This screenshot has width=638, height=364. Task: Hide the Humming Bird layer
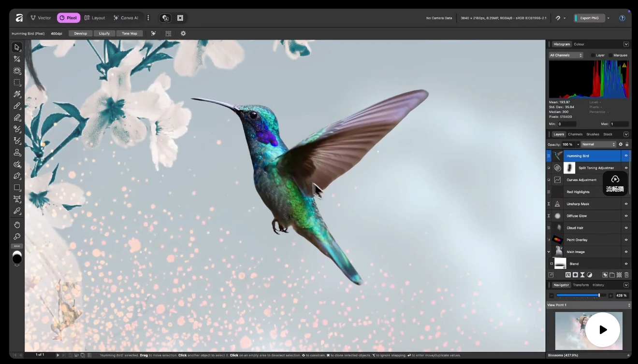click(626, 156)
